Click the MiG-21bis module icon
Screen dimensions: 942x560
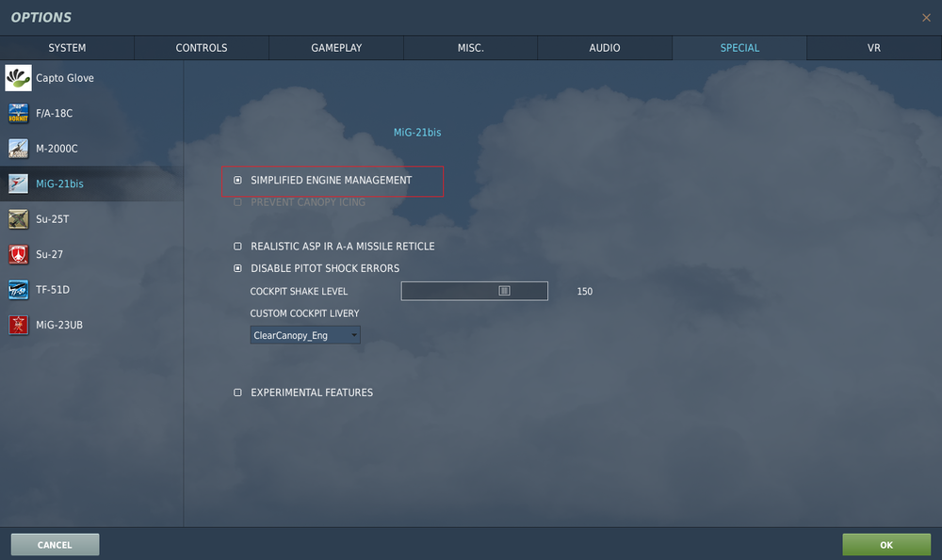(18, 184)
